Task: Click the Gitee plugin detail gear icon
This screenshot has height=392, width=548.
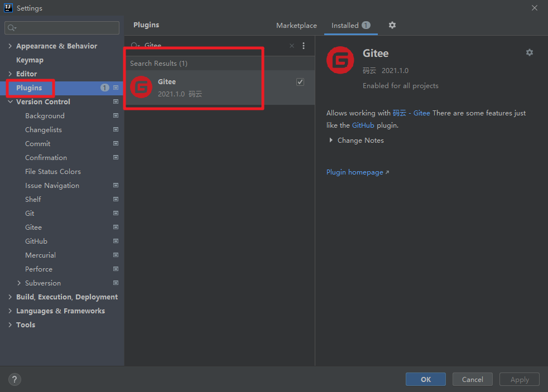Action: 530,52
